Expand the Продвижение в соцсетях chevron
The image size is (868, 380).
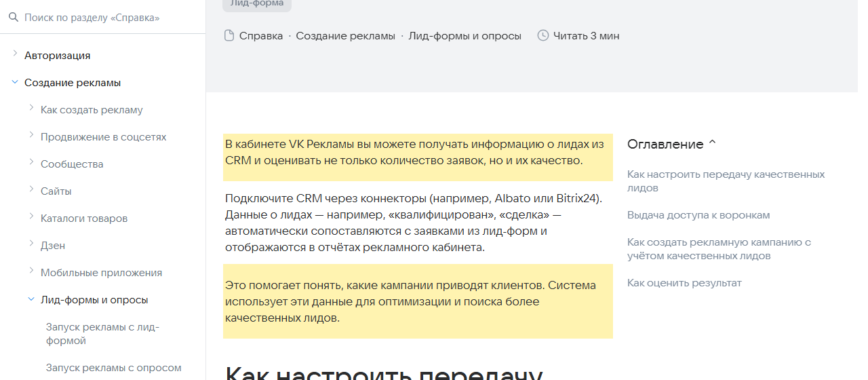(31, 135)
